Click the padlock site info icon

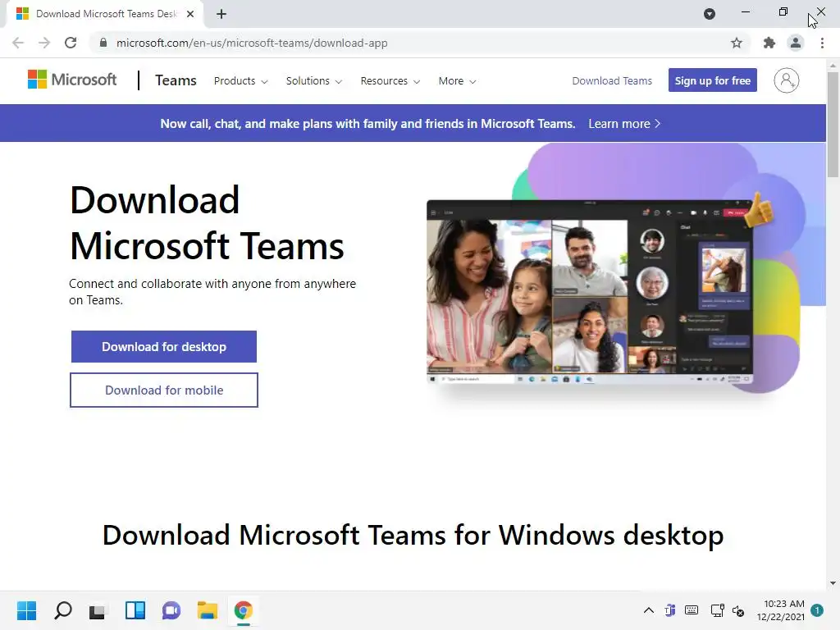pos(103,43)
